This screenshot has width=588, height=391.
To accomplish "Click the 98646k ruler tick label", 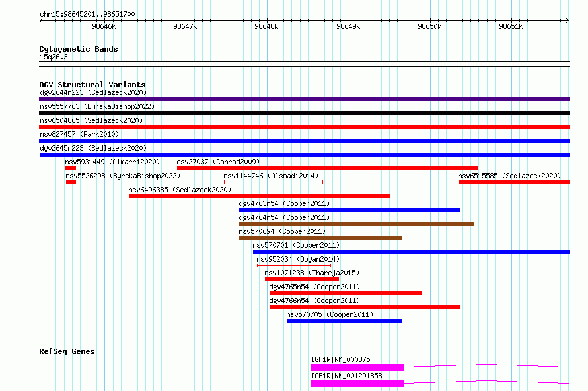I will pos(104,26).
